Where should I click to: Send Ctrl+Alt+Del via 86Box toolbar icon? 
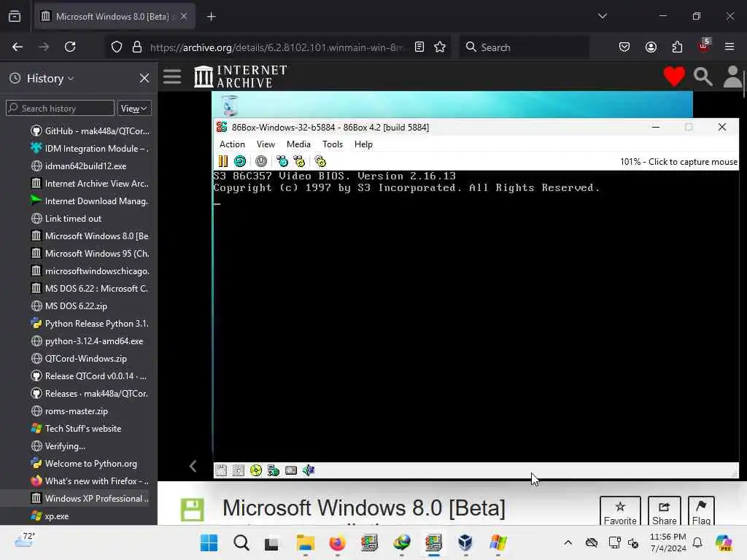[x=282, y=161]
